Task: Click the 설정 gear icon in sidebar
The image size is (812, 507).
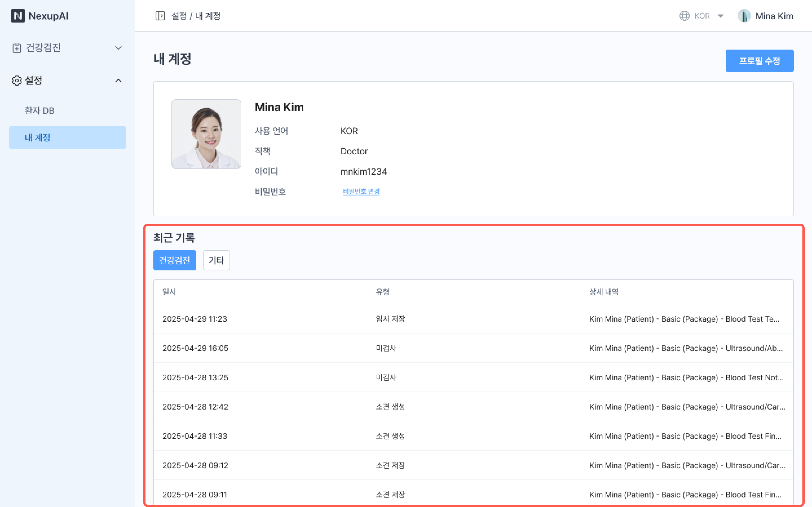Action: pos(16,81)
